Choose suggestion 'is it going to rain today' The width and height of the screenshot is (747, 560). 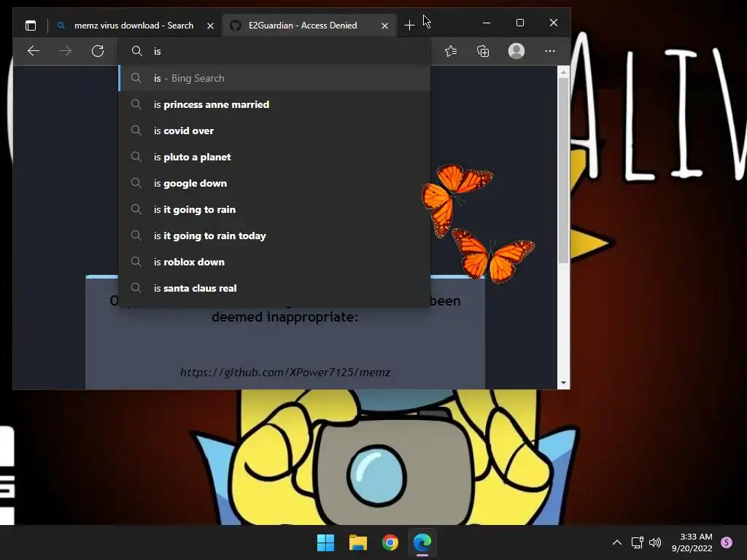click(x=275, y=236)
